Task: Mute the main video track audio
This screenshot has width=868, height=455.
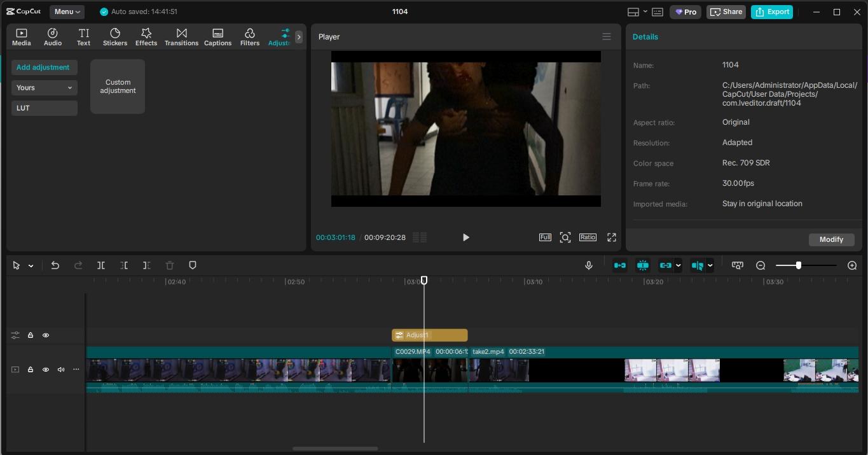Action: click(61, 370)
